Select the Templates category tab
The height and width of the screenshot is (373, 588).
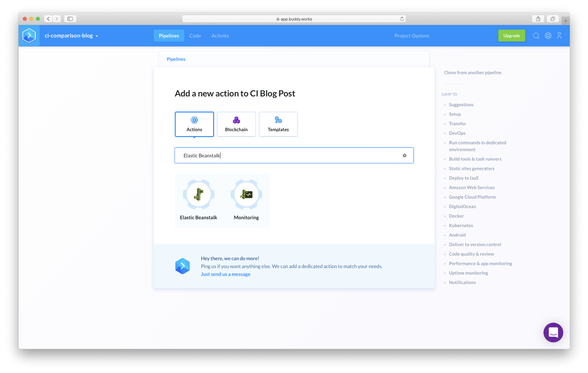pyautogui.click(x=278, y=124)
